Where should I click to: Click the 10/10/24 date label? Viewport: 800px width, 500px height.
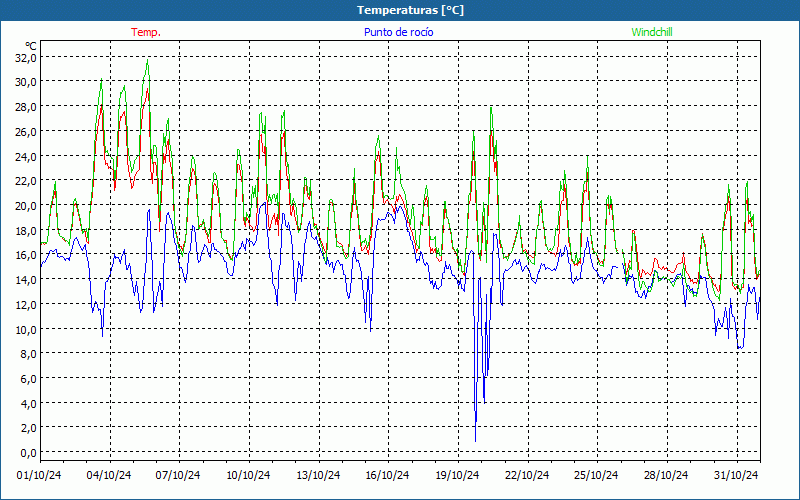[x=248, y=475]
